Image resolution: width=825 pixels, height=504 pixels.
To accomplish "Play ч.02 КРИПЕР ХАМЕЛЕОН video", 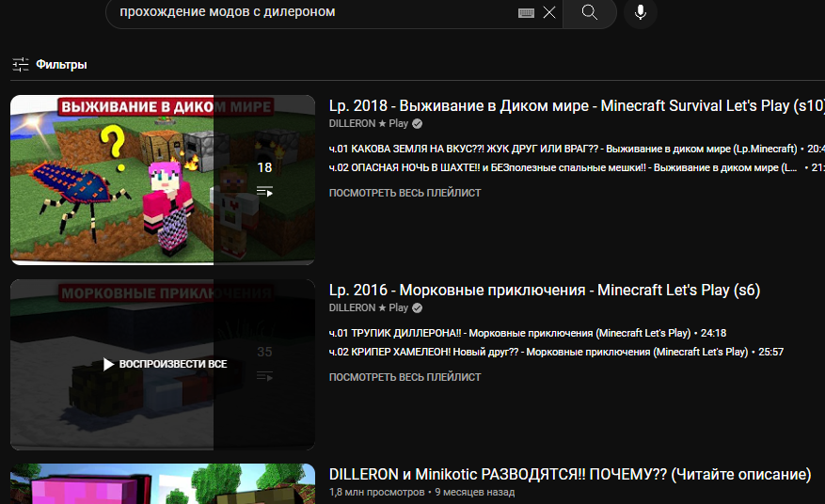I will pyautogui.click(x=538, y=352).
